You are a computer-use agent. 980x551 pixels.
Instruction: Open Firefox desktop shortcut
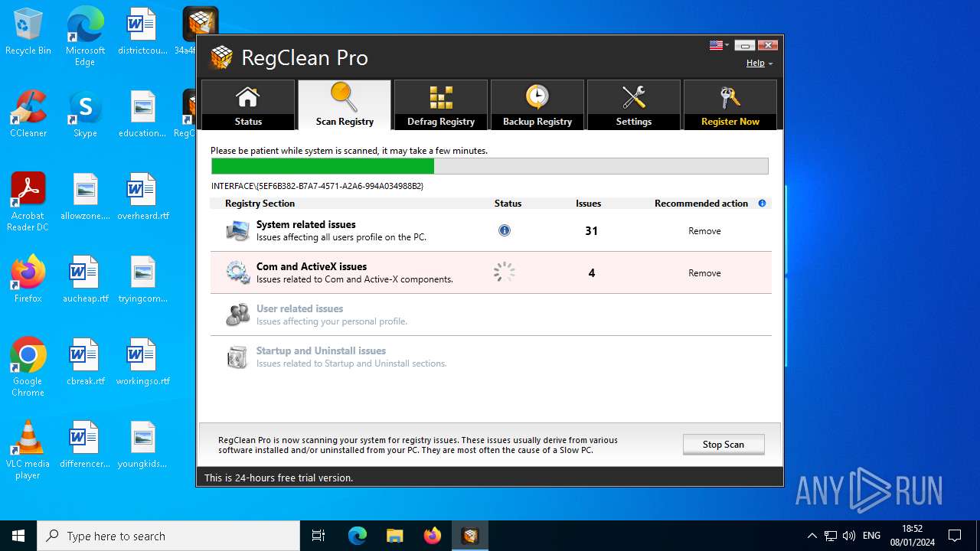click(x=28, y=279)
